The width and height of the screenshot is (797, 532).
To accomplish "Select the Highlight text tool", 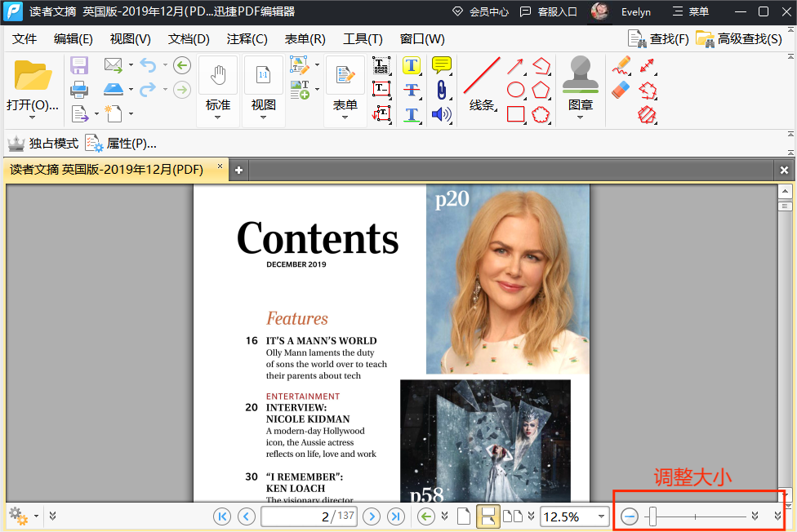I will coord(412,65).
